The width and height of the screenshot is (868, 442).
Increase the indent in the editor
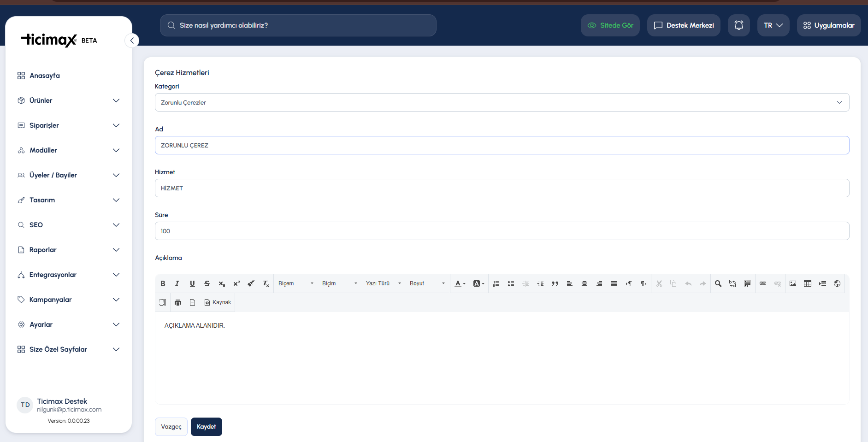tap(540, 283)
